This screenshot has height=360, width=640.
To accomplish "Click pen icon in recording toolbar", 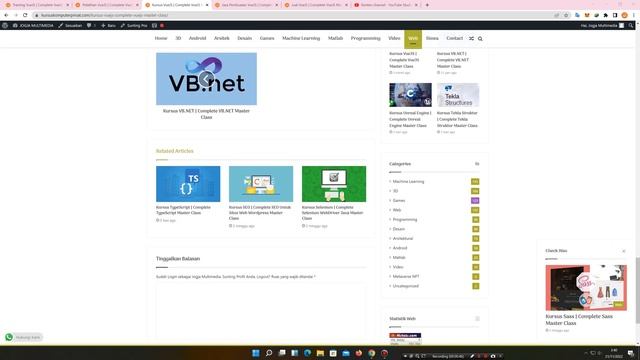I will point(472,356).
